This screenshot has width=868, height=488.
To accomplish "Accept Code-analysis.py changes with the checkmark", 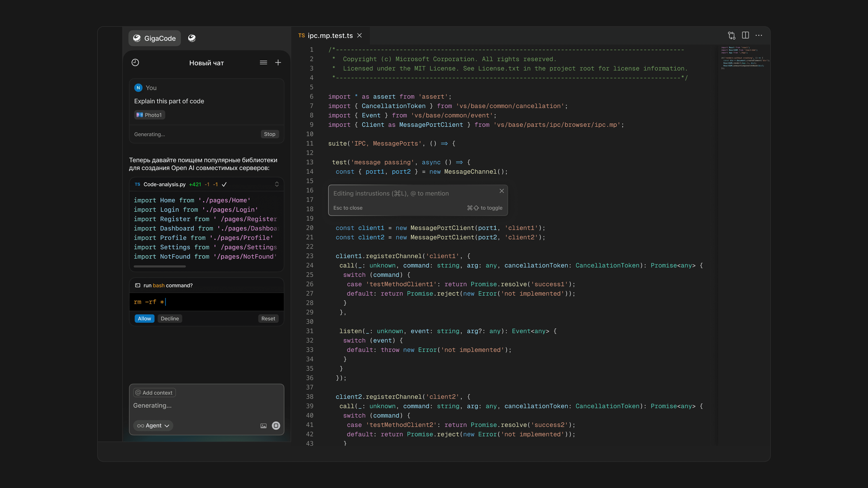I will click(224, 185).
